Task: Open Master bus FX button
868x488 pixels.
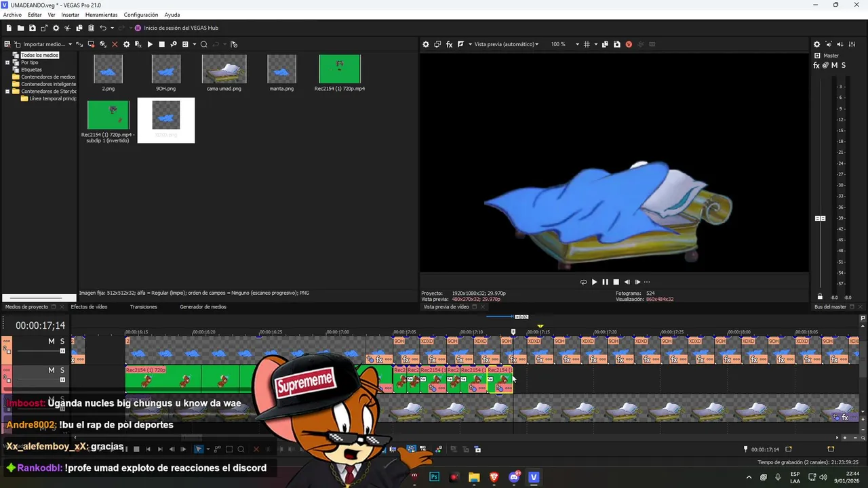Action: click(816, 65)
